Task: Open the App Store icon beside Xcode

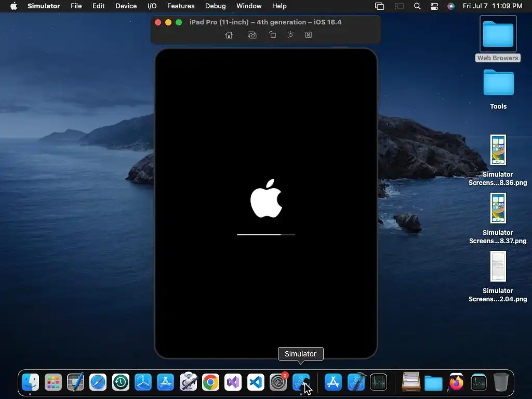Action: coord(333,382)
